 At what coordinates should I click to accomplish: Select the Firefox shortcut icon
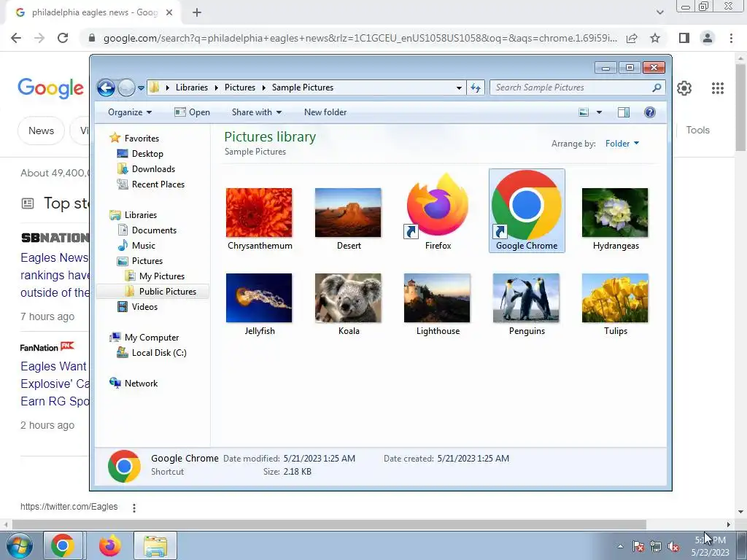438,206
